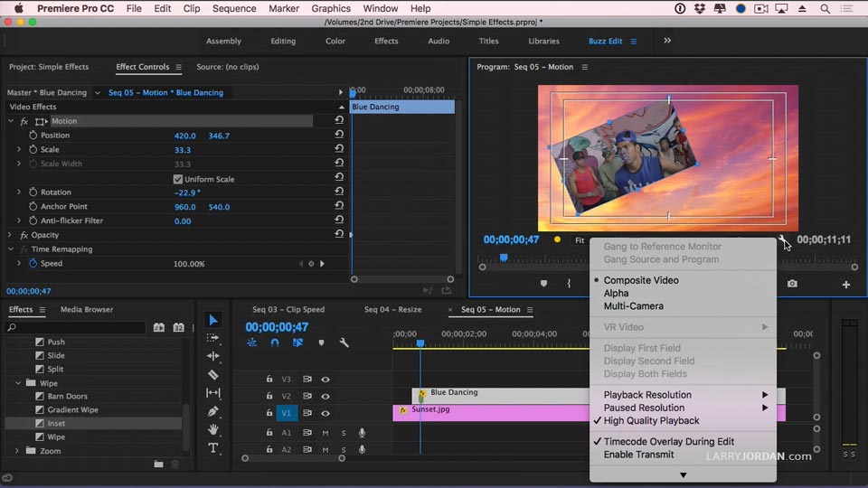The width and height of the screenshot is (868, 488).
Task: Click the Export Frame camera icon
Action: point(792,284)
